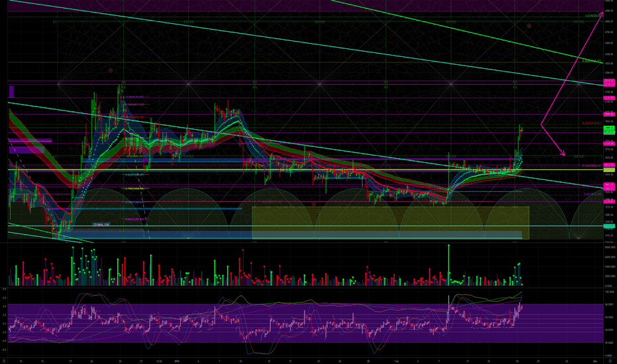Viewport: 617px width, 364px height.
Task: Click the round icon right of the date axis
Action: coord(610,361)
